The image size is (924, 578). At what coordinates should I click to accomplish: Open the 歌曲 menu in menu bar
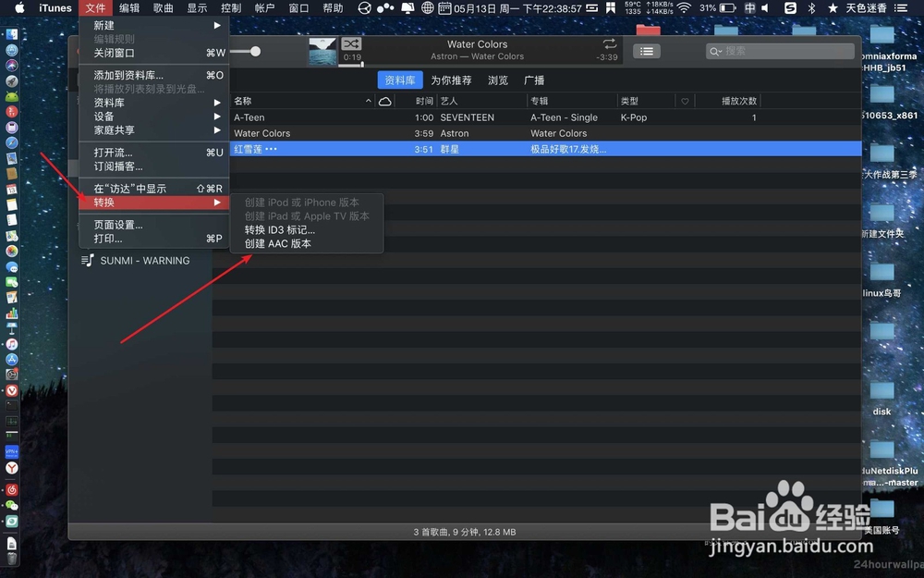pos(164,7)
